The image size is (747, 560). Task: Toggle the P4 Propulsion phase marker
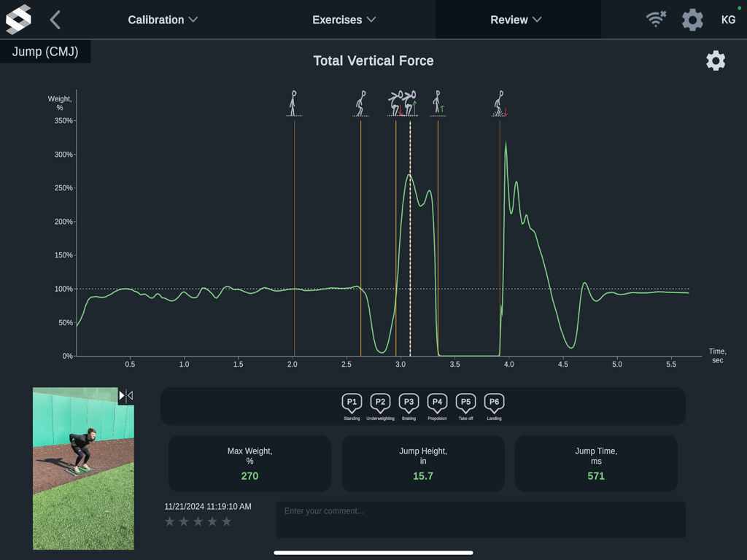(437, 402)
